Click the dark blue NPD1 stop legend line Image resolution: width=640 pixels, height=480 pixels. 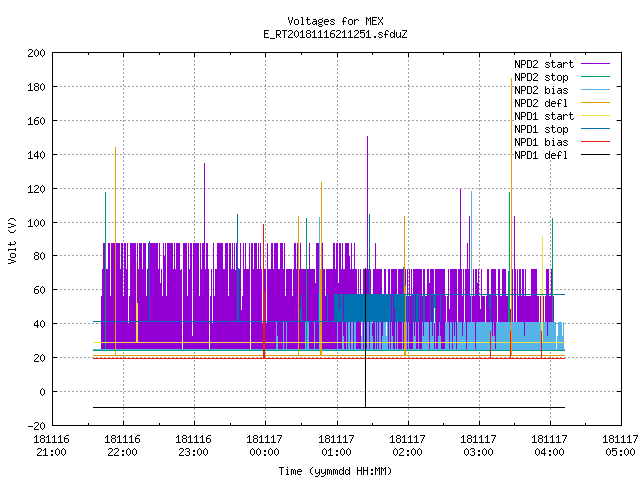tap(595, 129)
